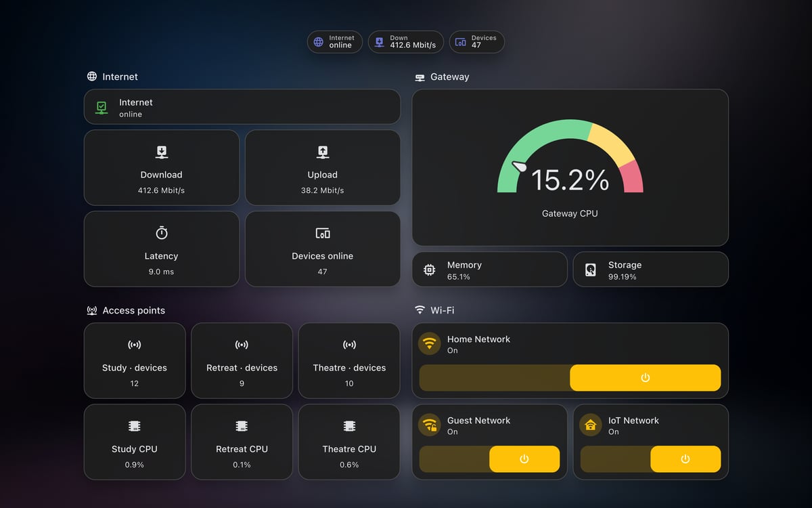Click the Guest Network locked wifi icon
The image size is (812, 508).
pyautogui.click(x=430, y=425)
